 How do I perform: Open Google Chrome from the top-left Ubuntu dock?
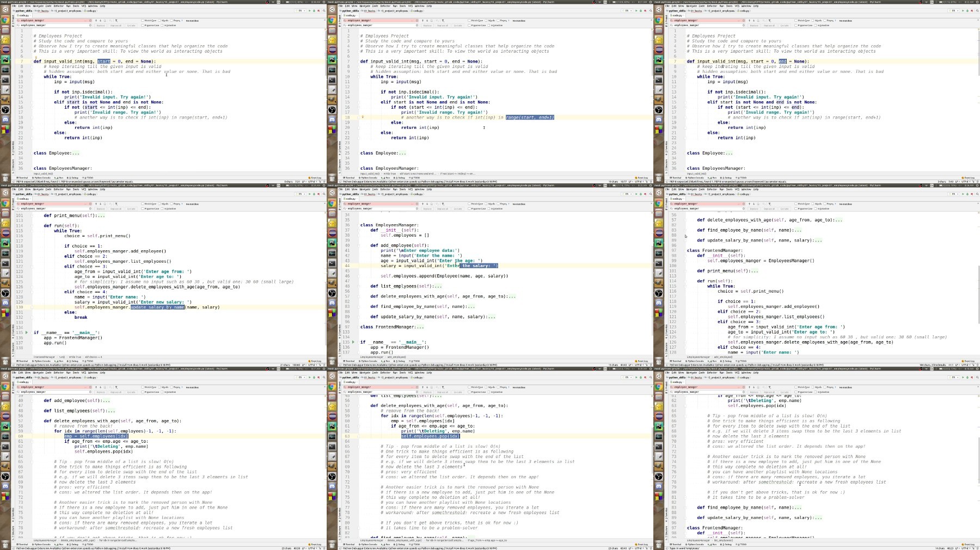point(5,20)
